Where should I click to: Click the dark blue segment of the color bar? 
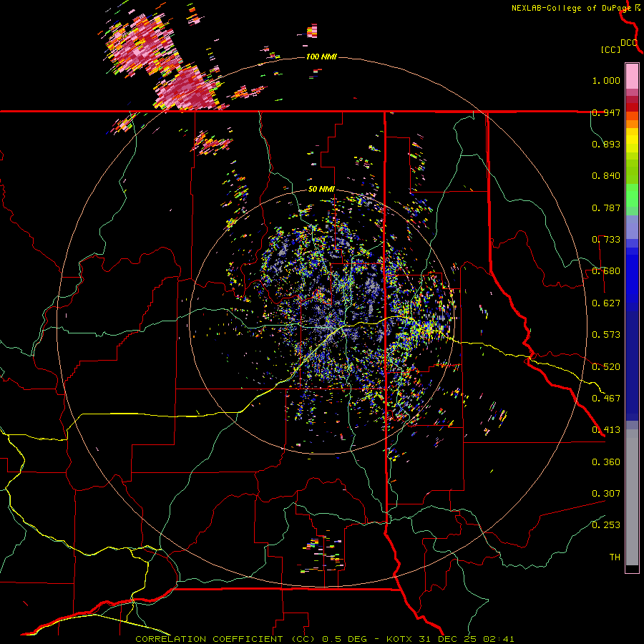point(632,366)
